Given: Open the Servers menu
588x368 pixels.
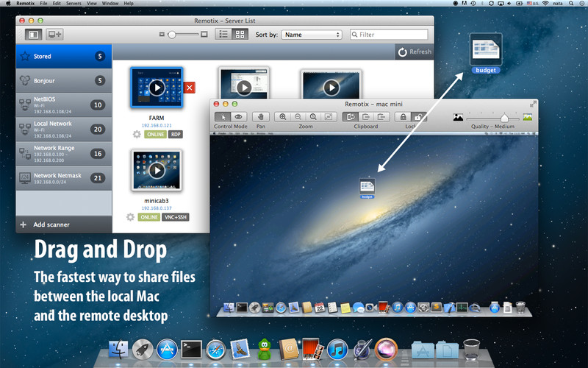Looking at the screenshot, I should point(73,4).
